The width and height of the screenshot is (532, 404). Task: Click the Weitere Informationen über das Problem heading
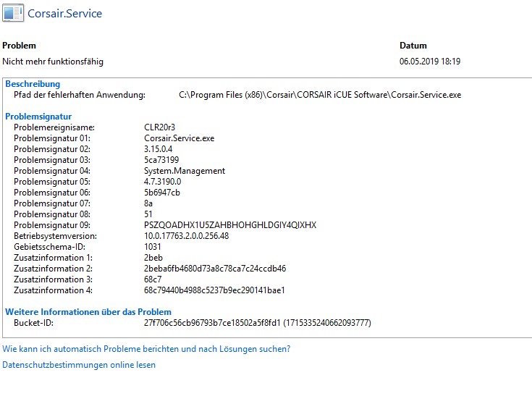(88, 312)
